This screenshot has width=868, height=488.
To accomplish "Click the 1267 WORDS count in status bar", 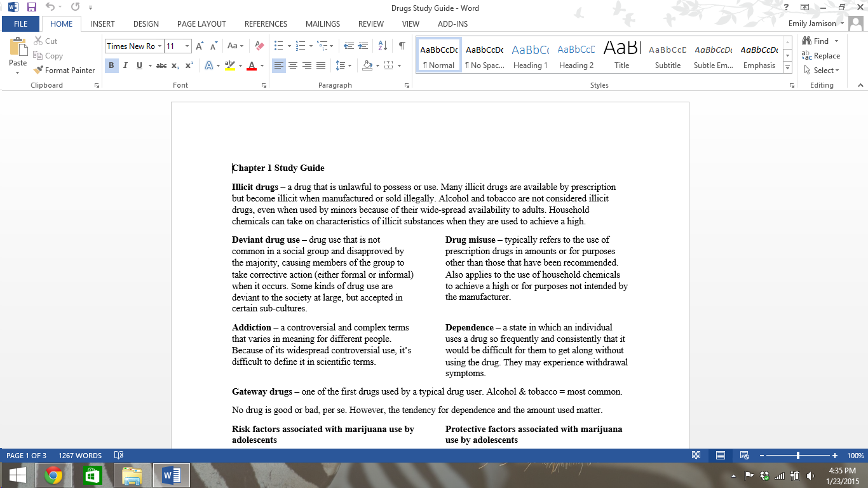I will pyautogui.click(x=80, y=456).
